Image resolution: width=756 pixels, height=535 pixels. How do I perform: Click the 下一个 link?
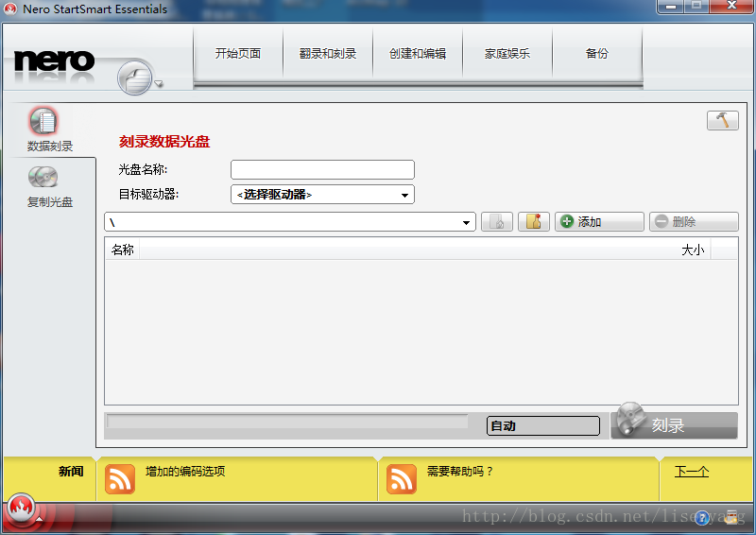pyautogui.click(x=692, y=472)
